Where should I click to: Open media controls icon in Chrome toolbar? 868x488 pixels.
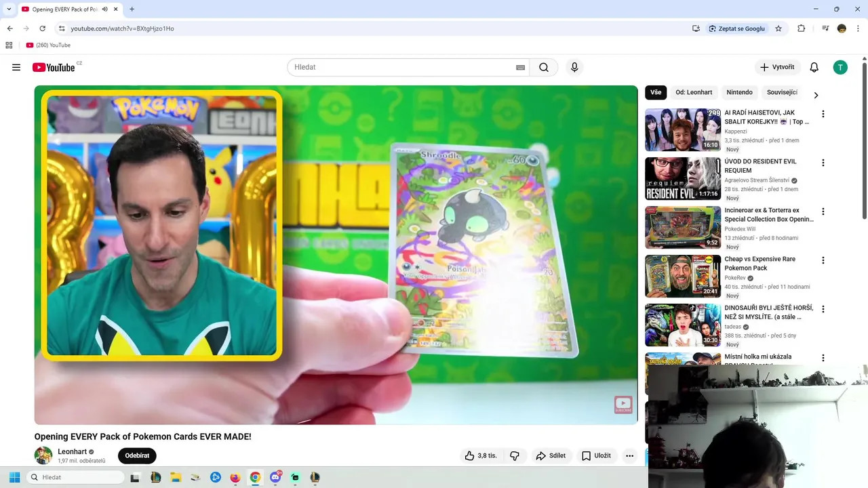click(x=825, y=28)
